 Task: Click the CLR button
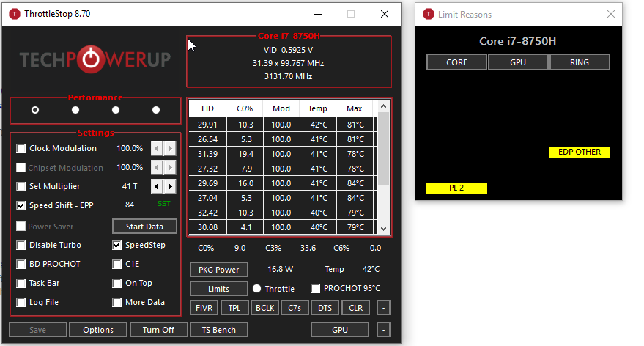(x=355, y=308)
